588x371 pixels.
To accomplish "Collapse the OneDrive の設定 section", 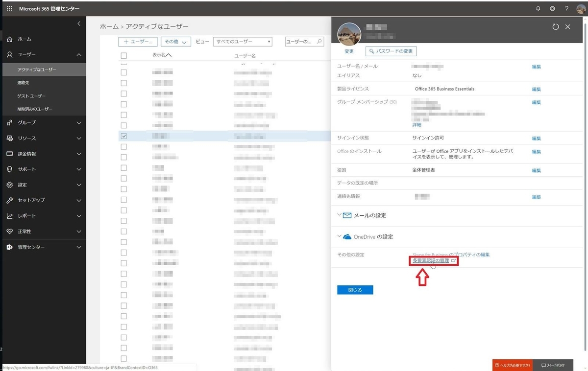I will pyautogui.click(x=339, y=236).
